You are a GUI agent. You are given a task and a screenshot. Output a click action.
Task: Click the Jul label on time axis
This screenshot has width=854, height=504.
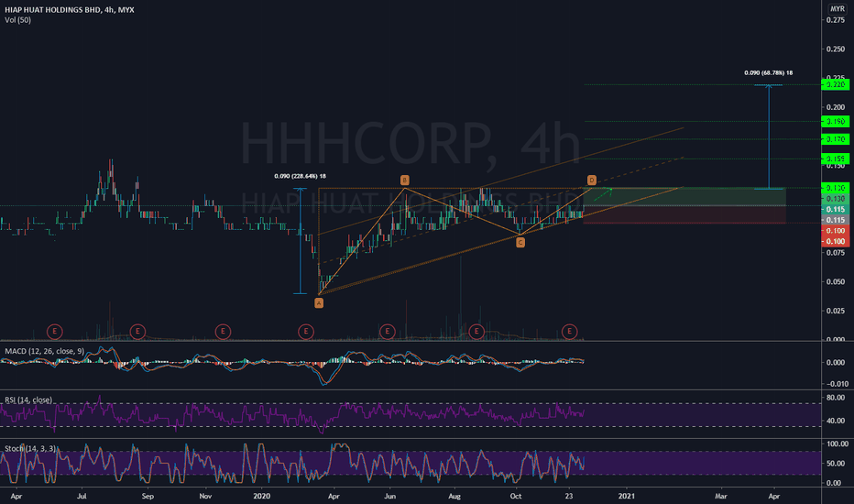pos(82,496)
